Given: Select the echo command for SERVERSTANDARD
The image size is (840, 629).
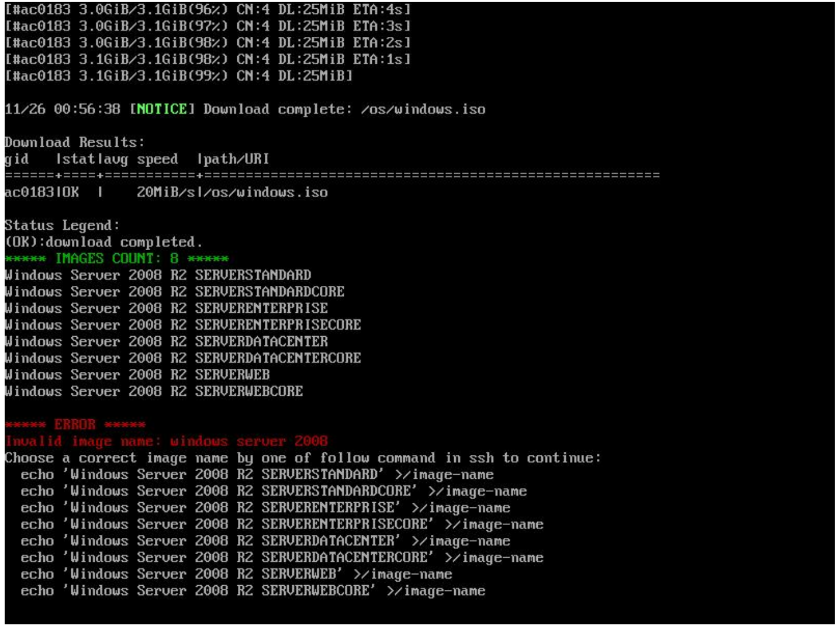Looking at the screenshot, I should [x=257, y=475].
